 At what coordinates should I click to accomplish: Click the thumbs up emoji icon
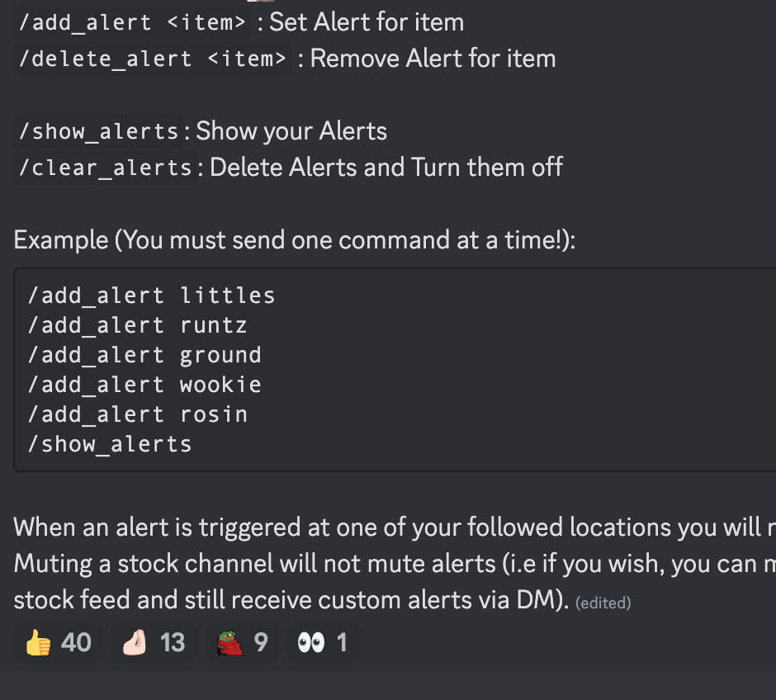click(38, 642)
